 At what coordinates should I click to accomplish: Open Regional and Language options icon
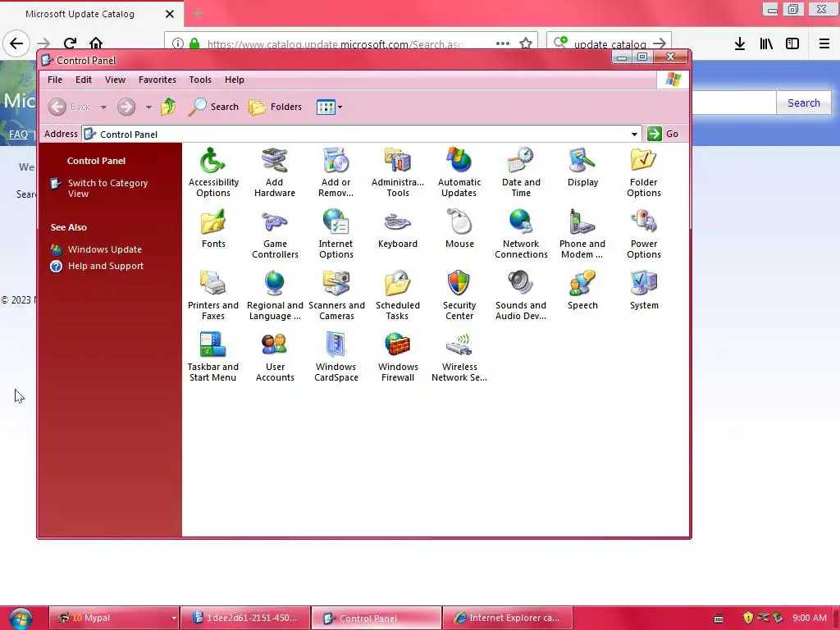tap(275, 295)
